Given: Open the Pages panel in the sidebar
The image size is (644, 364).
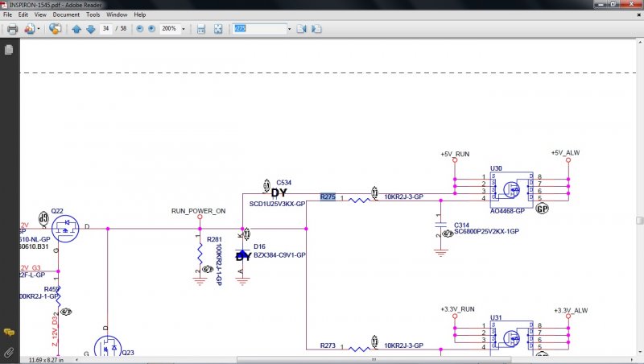Looking at the screenshot, I should click(9, 50).
